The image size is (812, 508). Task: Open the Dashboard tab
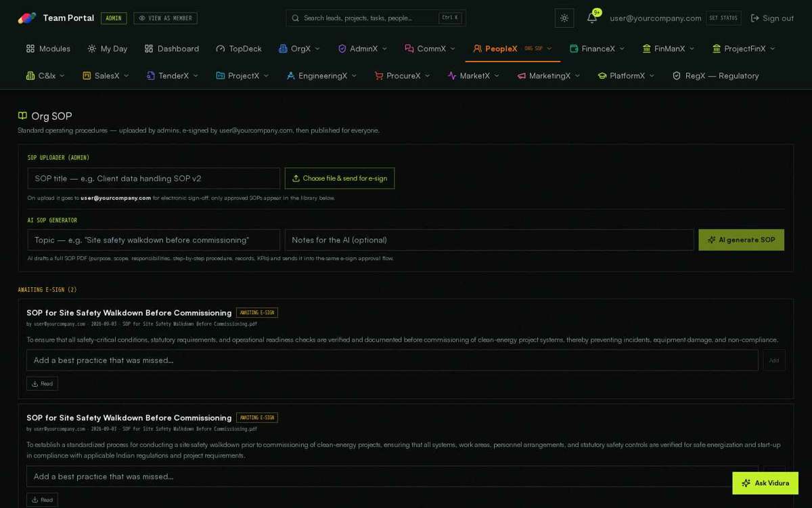172,49
